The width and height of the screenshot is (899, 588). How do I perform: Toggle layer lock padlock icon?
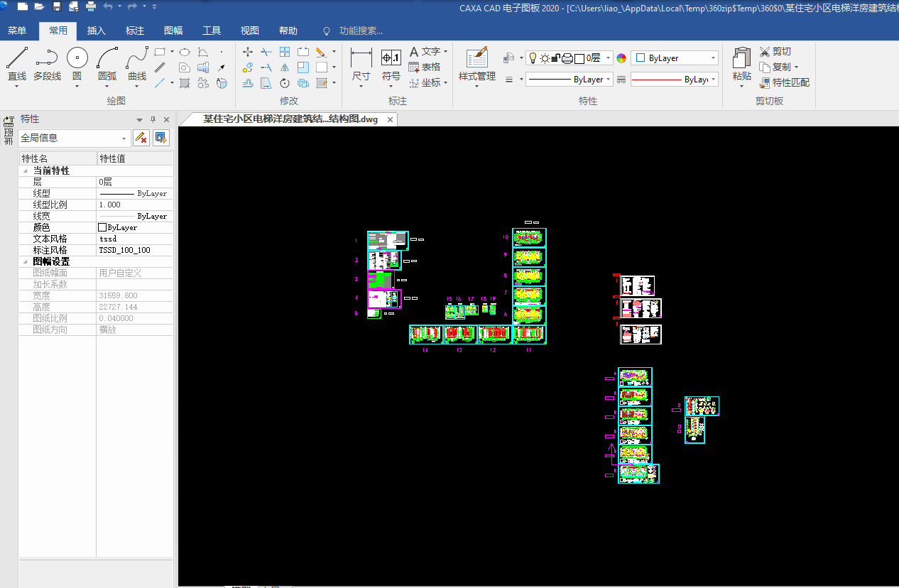[556, 58]
